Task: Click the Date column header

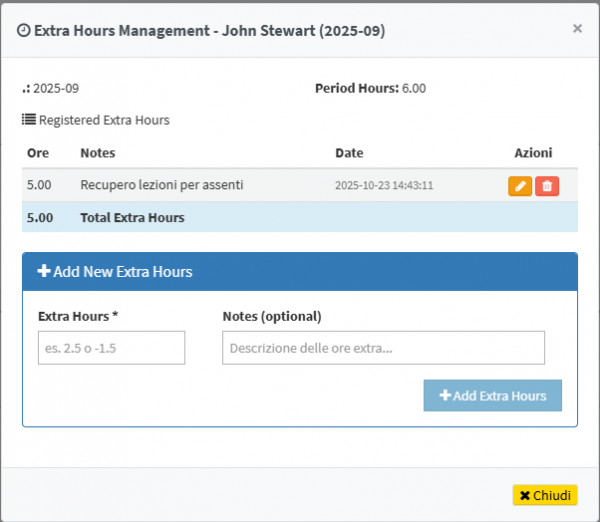Action: point(349,153)
